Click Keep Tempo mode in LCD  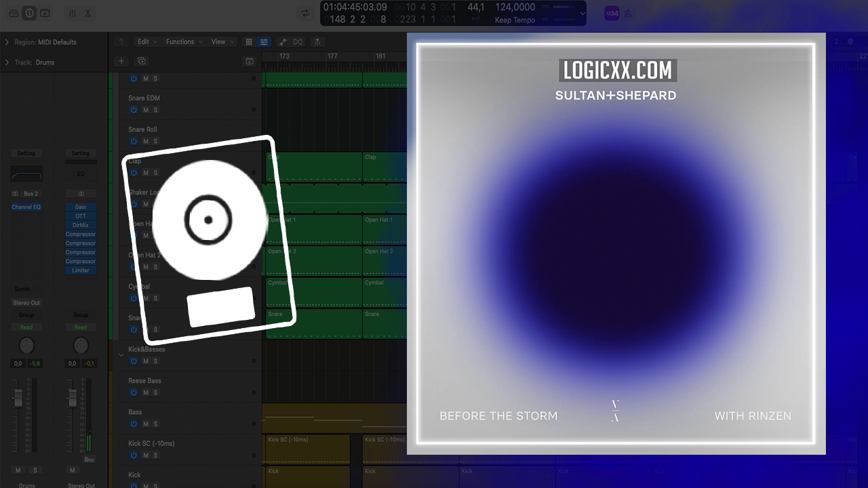point(515,20)
